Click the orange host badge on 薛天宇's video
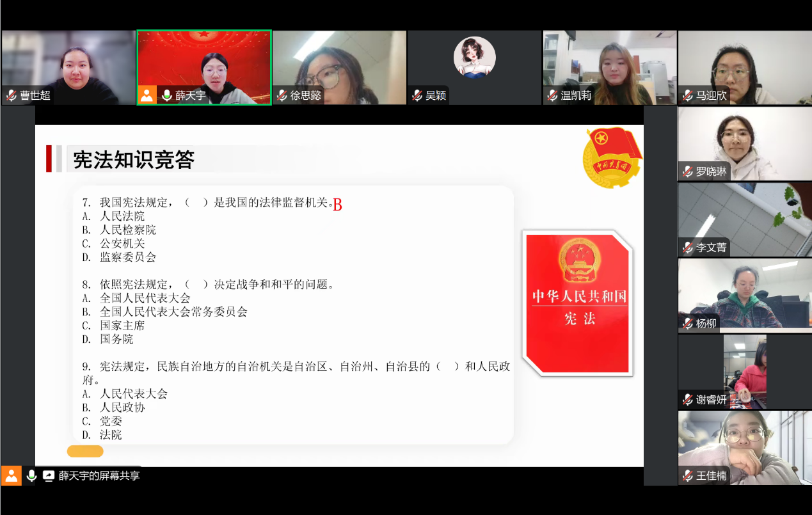The image size is (812, 515). click(x=147, y=95)
